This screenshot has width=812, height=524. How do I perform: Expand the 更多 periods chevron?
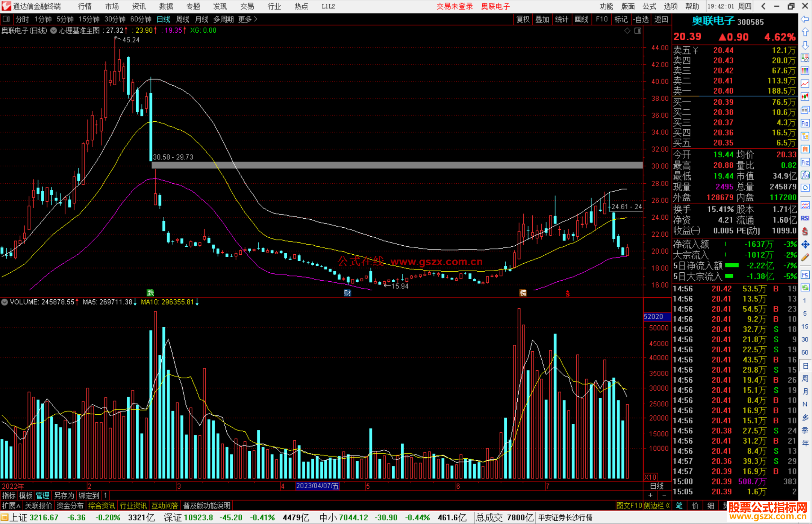(x=256, y=19)
